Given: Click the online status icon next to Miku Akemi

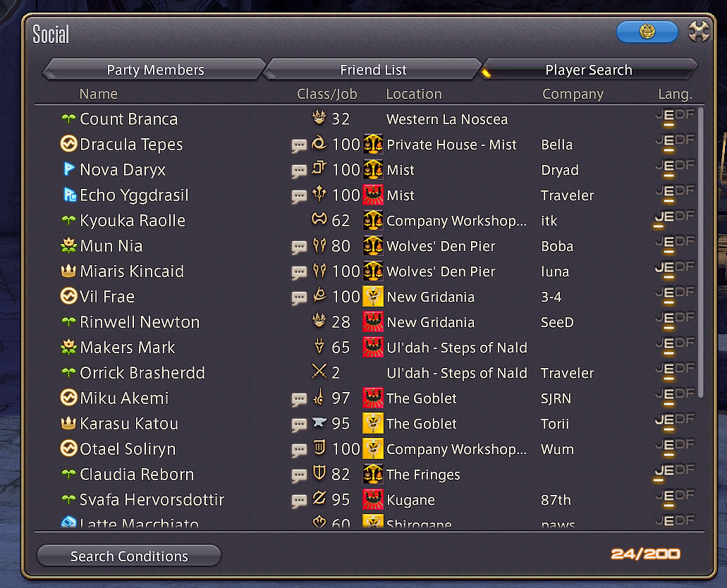Looking at the screenshot, I should click(68, 398).
